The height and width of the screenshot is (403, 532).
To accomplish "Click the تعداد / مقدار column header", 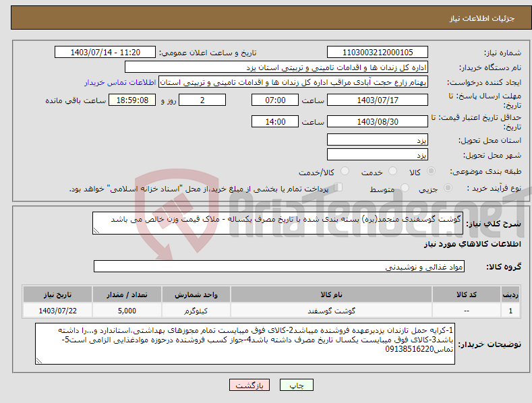I will (x=127, y=294).
